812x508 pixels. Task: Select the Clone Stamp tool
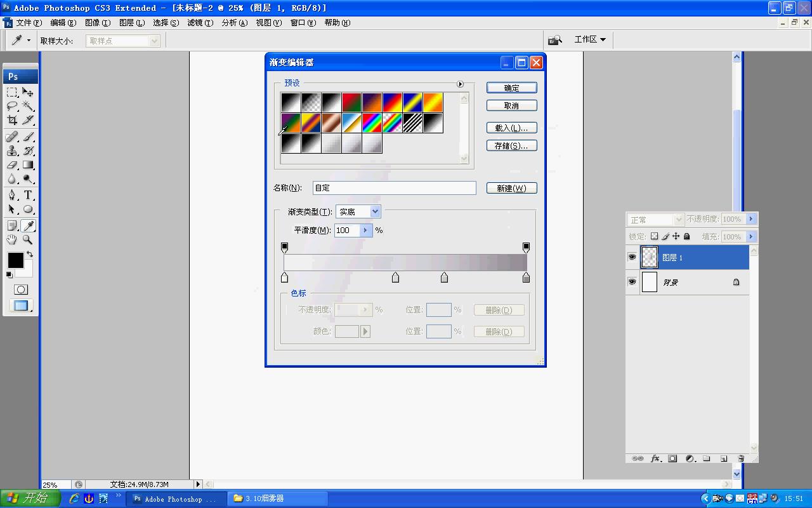click(x=12, y=150)
